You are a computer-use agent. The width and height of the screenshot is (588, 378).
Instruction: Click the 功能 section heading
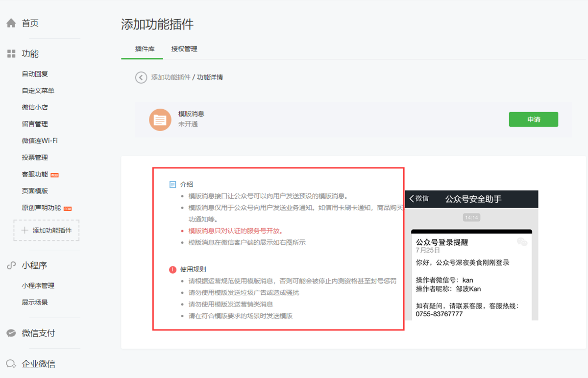point(30,54)
